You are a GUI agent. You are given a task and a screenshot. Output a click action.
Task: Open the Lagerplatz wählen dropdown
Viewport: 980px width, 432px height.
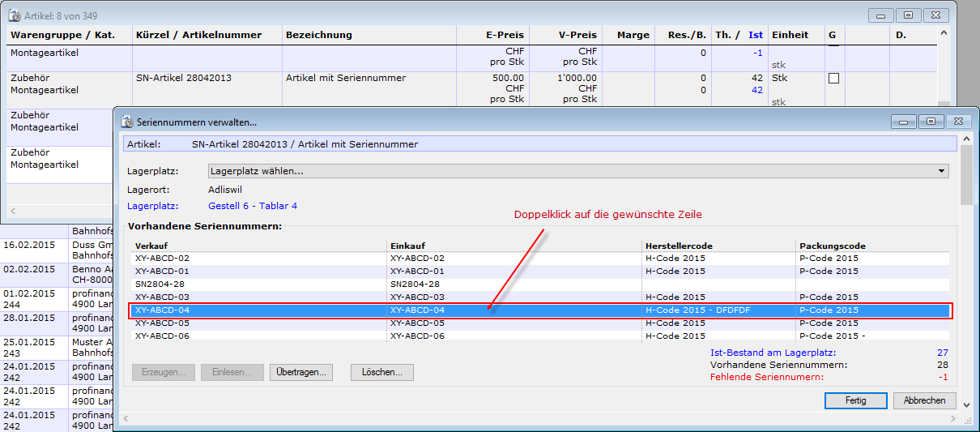[941, 171]
